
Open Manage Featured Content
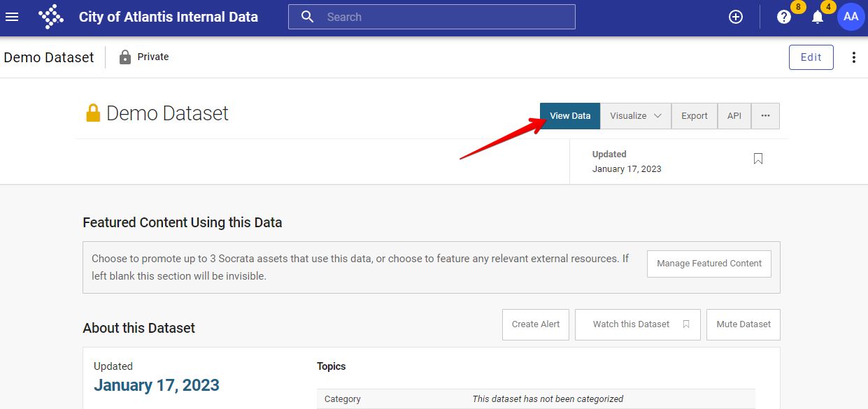(x=709, y=264)
